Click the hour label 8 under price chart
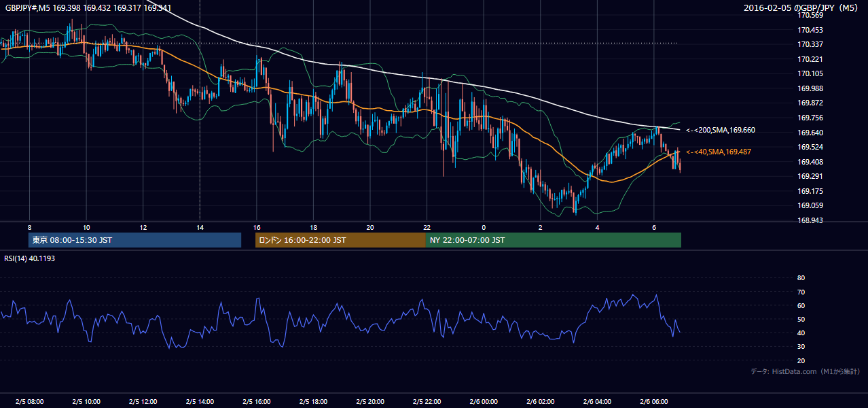The width and height of the screenshot is (868, 408). [29, 227]
